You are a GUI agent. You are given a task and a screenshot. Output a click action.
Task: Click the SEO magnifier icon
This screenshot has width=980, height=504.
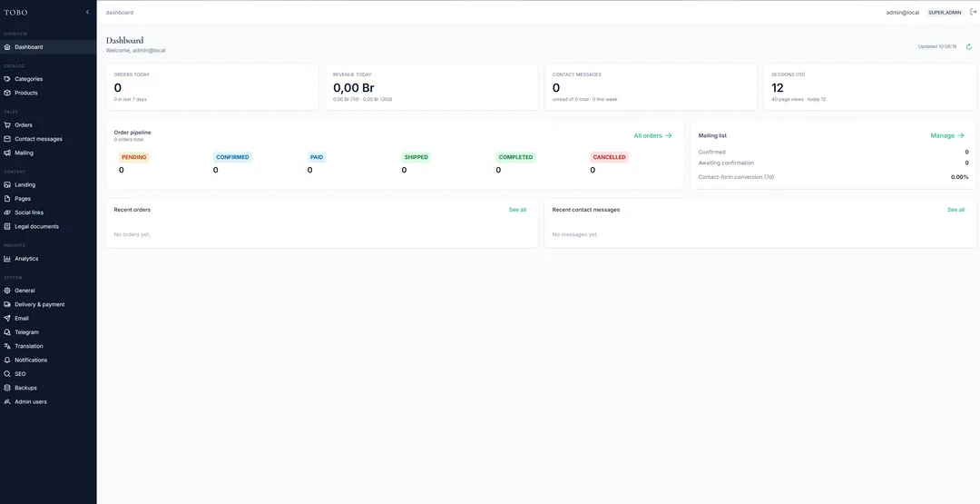click(7, 374)
